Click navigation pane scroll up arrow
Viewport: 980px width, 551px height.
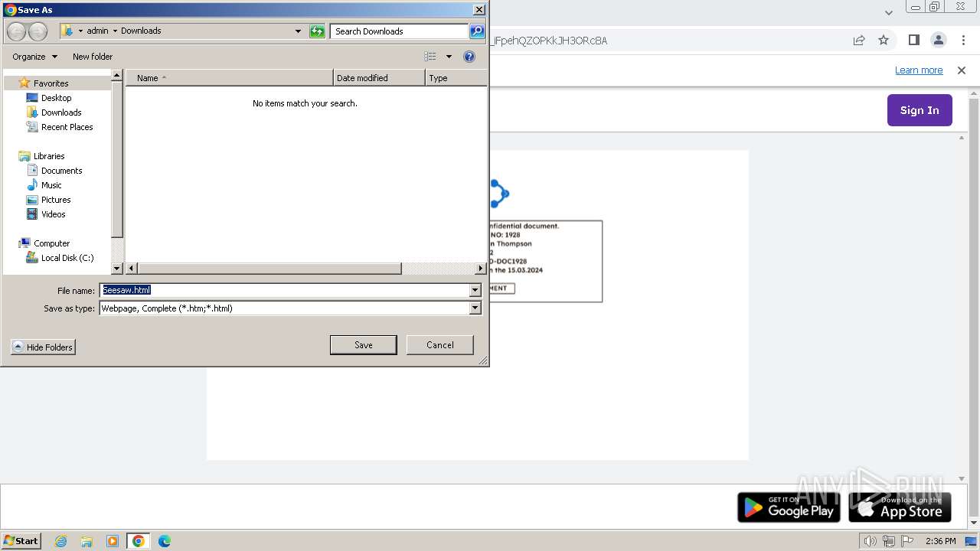(117, 76)
